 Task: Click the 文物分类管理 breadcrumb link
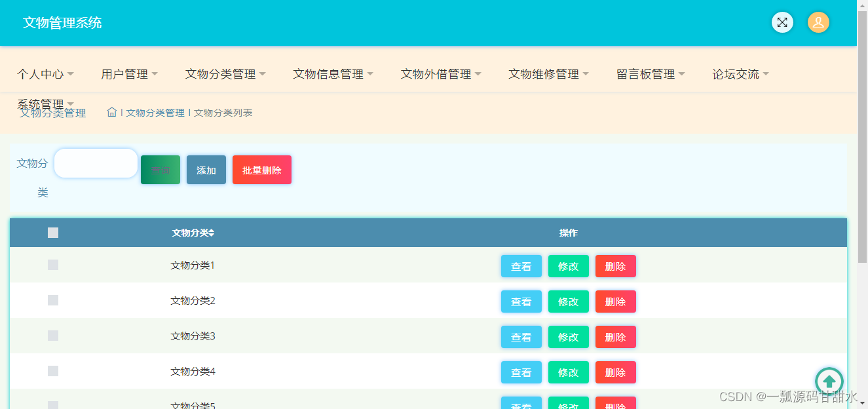pyautogui.click(x=155, y=113)
